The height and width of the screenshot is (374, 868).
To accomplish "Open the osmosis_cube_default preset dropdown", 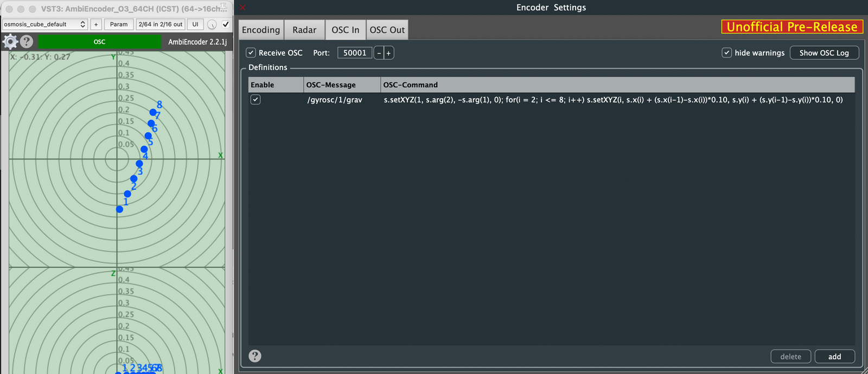I will [44, 24].
